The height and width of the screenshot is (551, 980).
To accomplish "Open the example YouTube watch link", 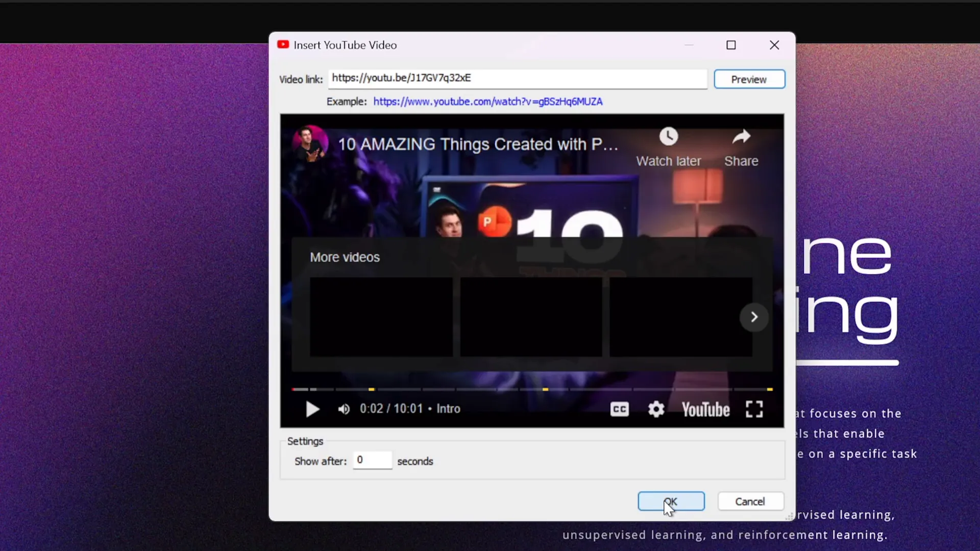I will 487,102.
